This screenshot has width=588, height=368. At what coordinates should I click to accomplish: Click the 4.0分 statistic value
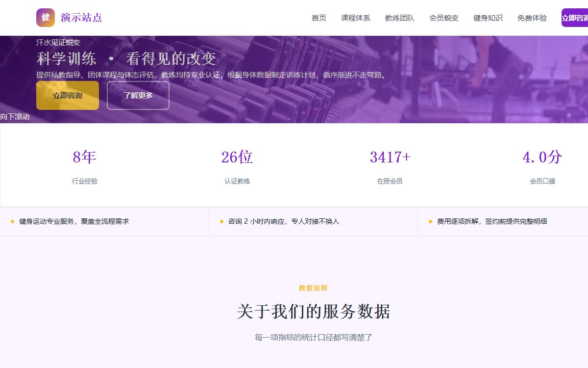click(542, 158)
